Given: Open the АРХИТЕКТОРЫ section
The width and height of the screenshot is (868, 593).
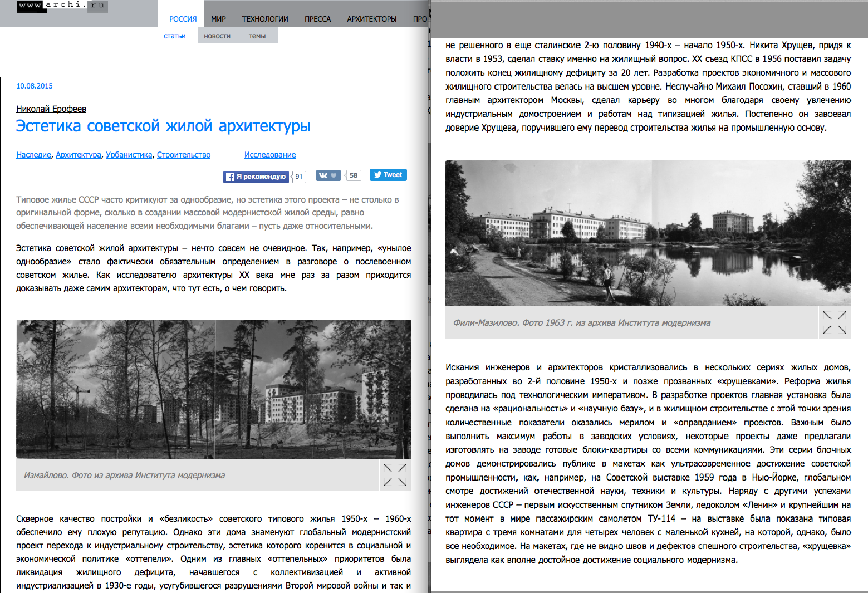Looking at the screenshot, I should pos(371,19).
